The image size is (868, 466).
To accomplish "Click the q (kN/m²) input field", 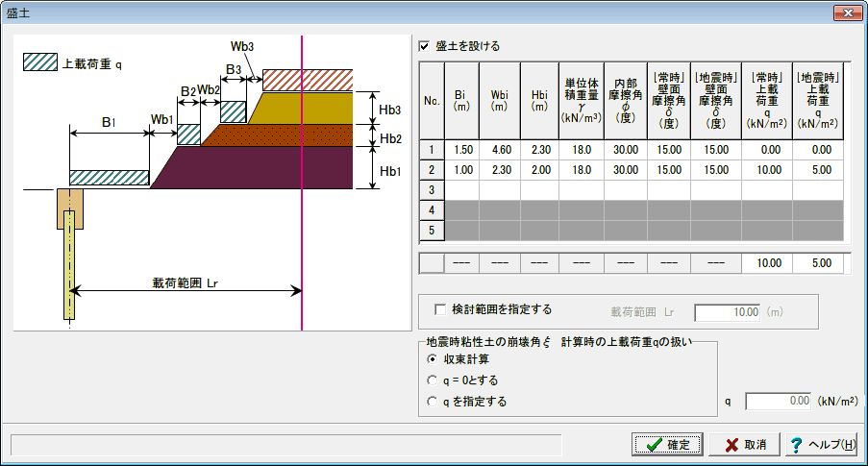I will point(779,401).
